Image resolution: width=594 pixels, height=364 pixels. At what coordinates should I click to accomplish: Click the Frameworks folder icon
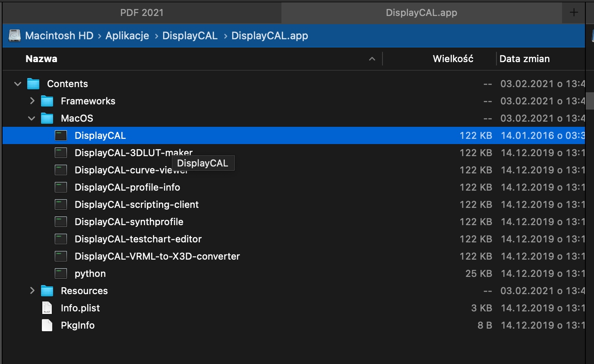[x=47, y=101]
